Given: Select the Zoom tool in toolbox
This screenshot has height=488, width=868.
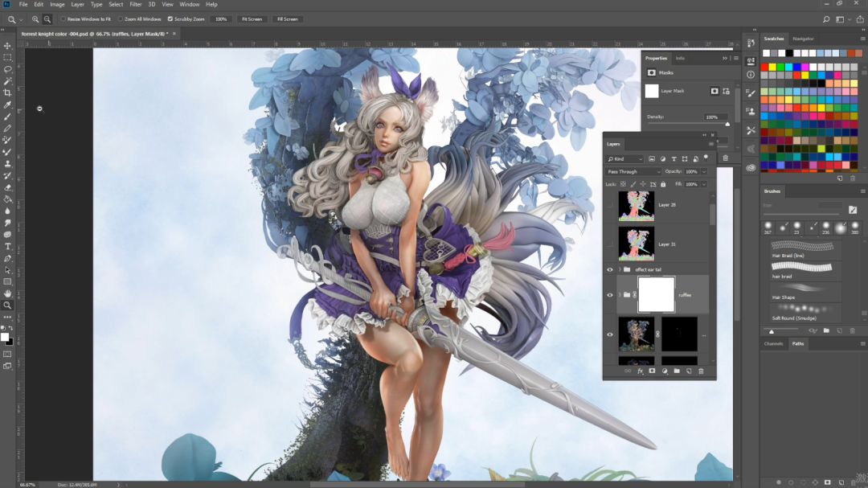Looking at the screenshot, I should tap(7, 306).
